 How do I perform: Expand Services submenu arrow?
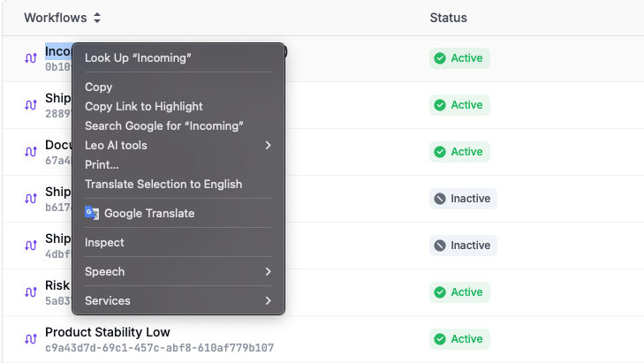[x=268, y=300]
